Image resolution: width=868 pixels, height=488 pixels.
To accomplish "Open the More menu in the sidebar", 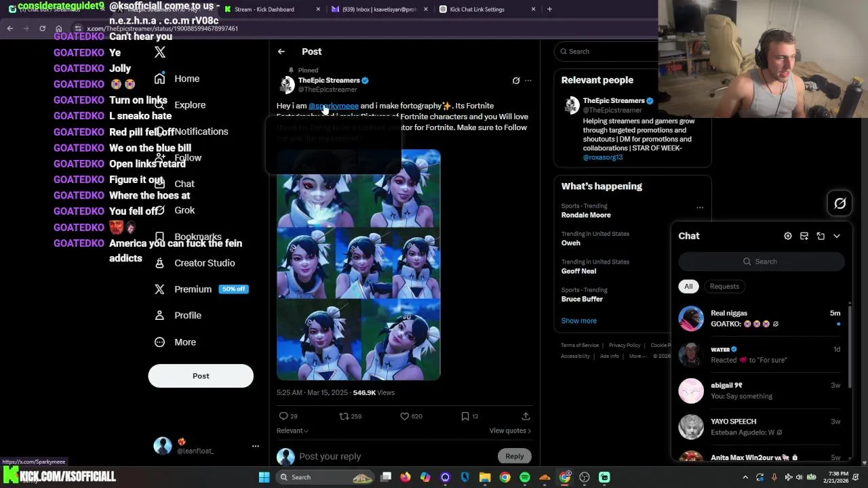I will (x=175, y=342).
